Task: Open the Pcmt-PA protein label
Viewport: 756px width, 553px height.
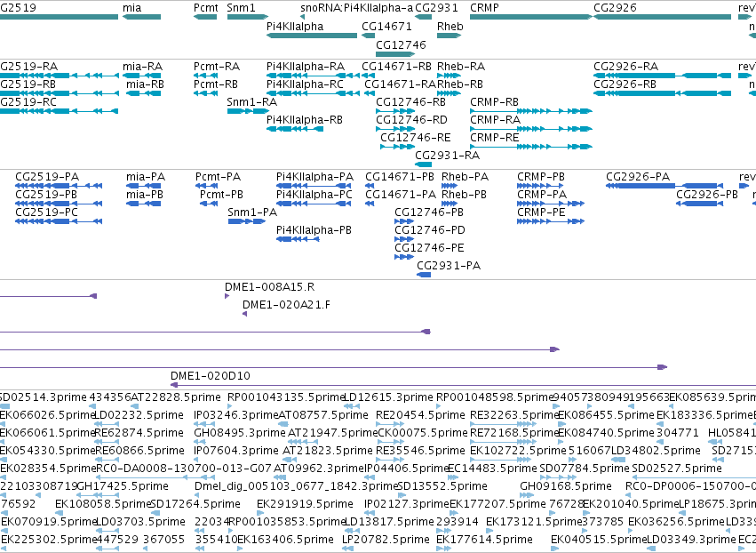Action: [x=218, y=177]
